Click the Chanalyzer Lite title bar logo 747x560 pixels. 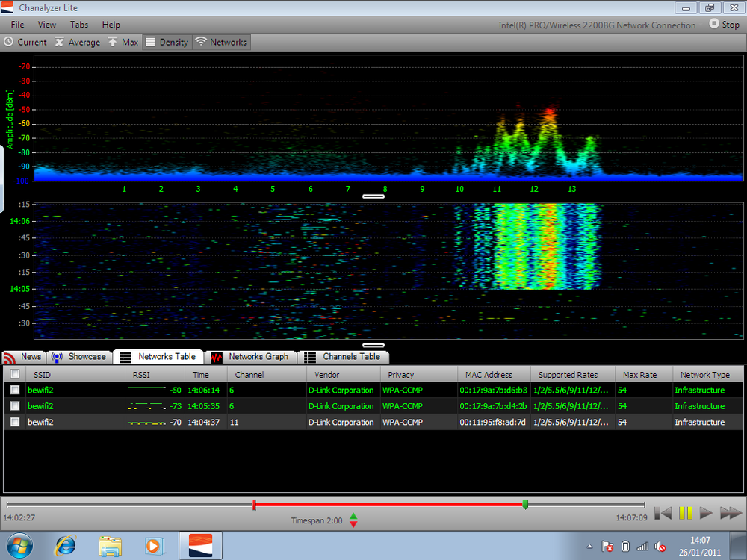tap(7, 7)
